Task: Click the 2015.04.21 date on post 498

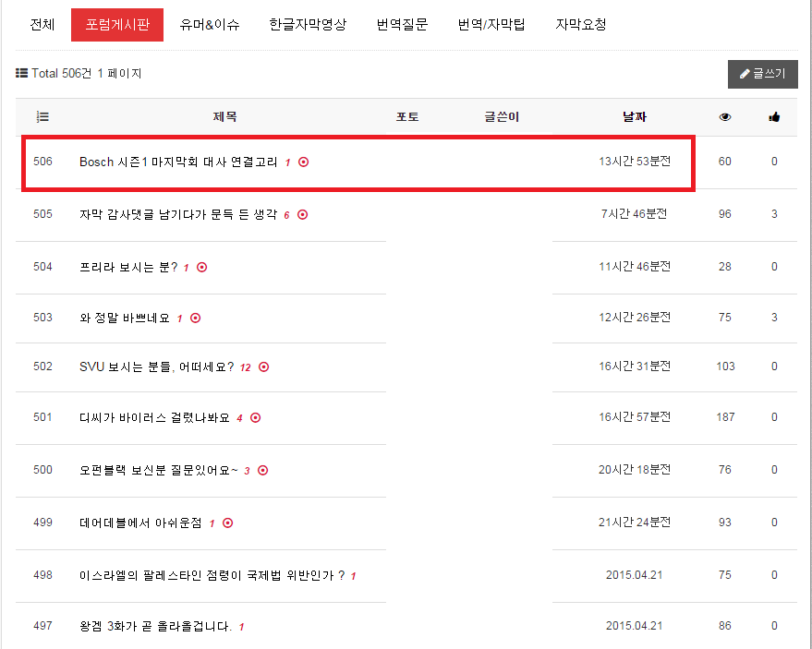Action: point(635,575)
